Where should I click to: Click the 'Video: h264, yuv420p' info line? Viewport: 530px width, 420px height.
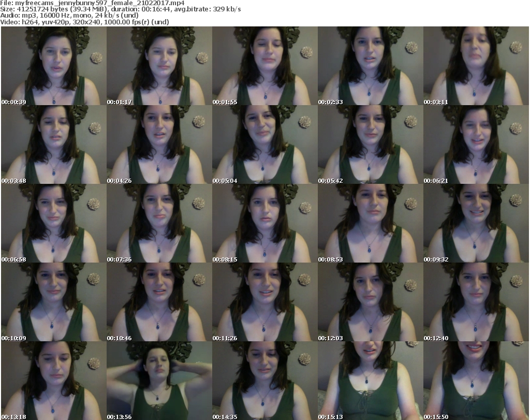[84, 22]
